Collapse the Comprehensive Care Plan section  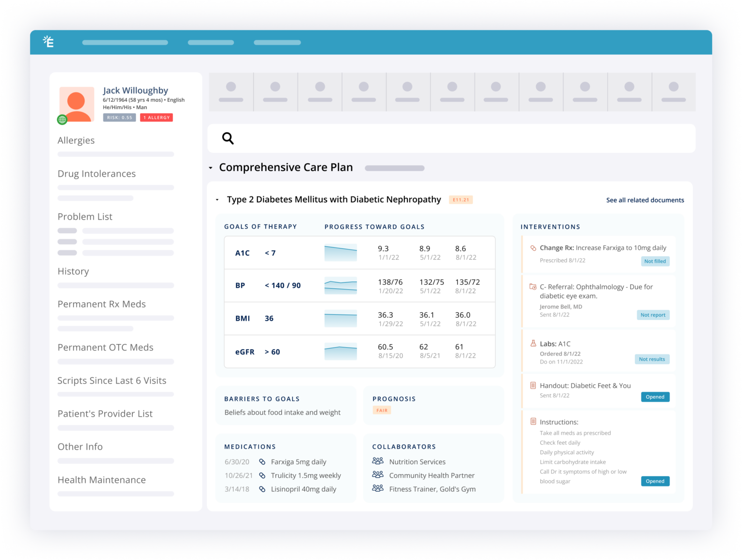point(211,168)
